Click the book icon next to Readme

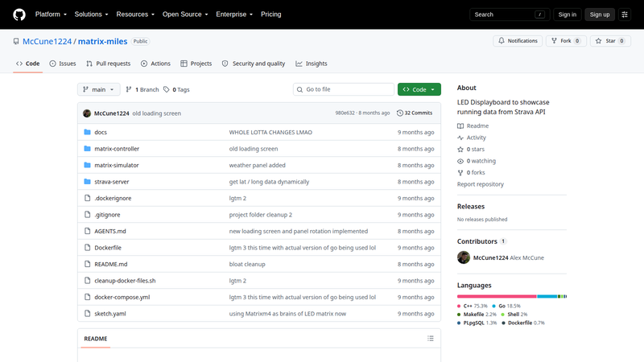(x=460, y=126)
